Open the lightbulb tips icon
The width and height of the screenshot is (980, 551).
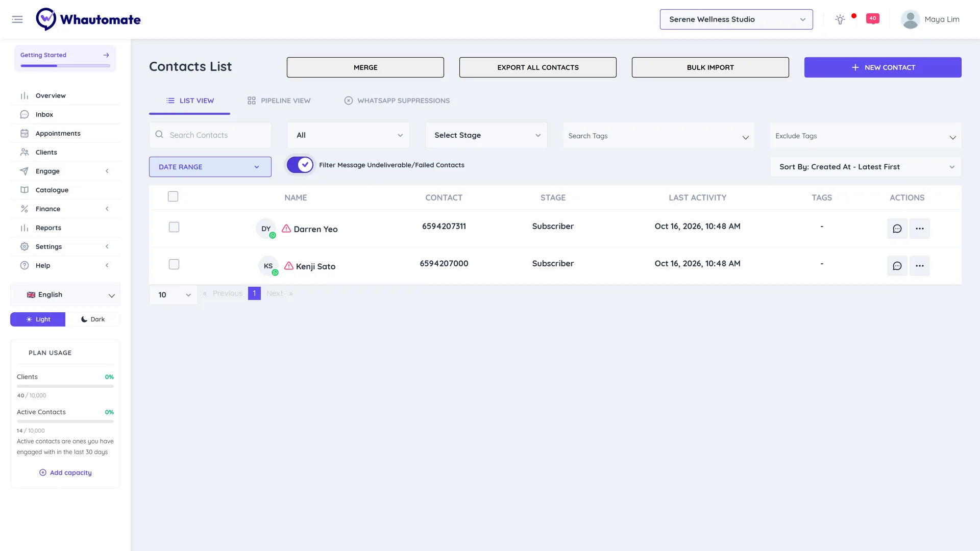tap(840, 19)
